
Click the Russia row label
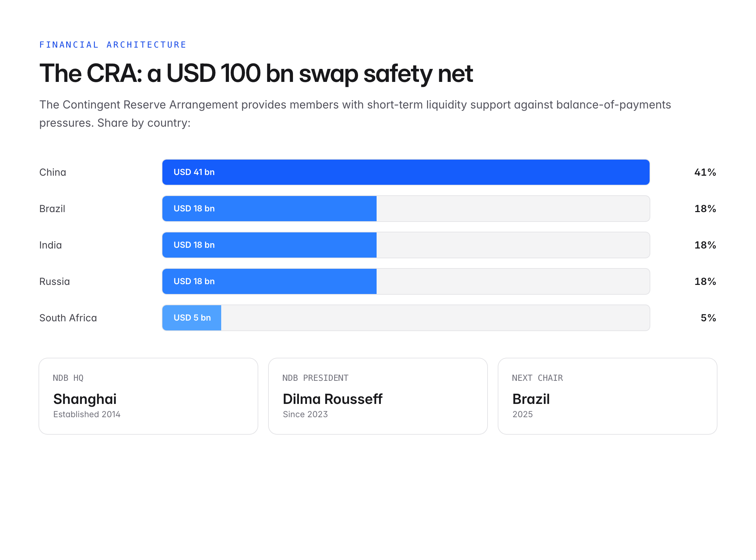[55, 281]
